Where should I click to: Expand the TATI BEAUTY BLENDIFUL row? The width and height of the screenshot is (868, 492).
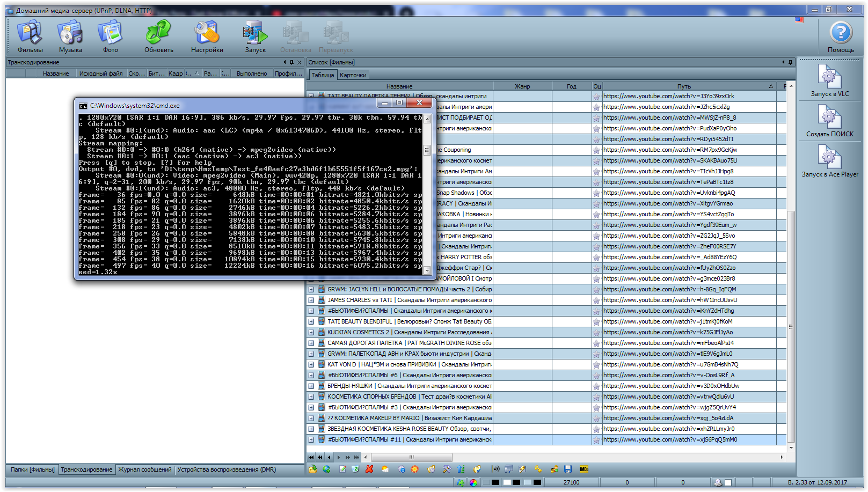tap(311, 322)
